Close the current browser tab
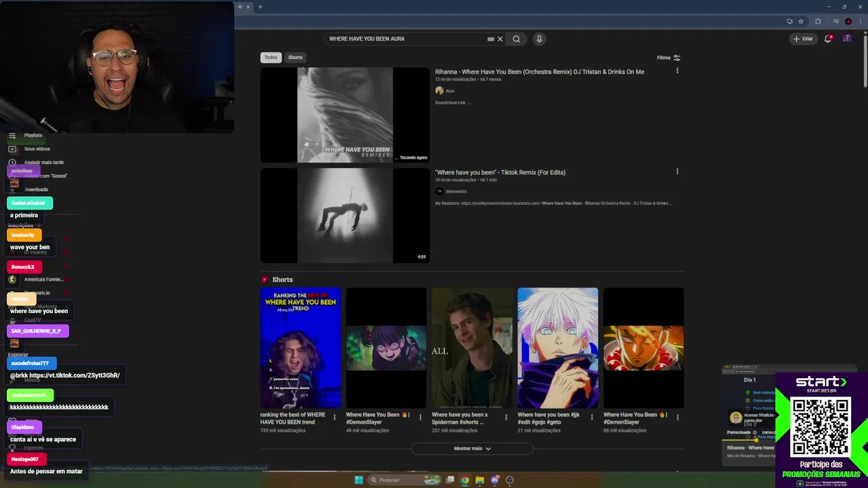Screen dimensions: 868x488 [248, 7]
